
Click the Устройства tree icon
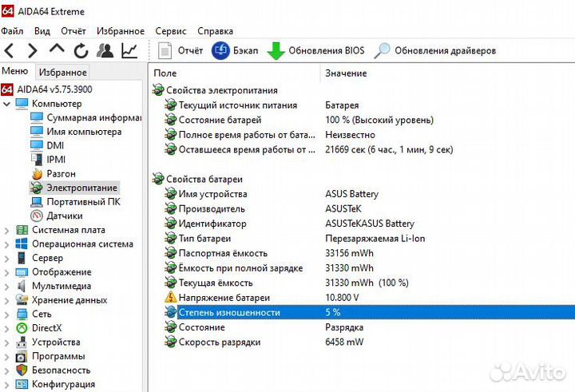22,343
